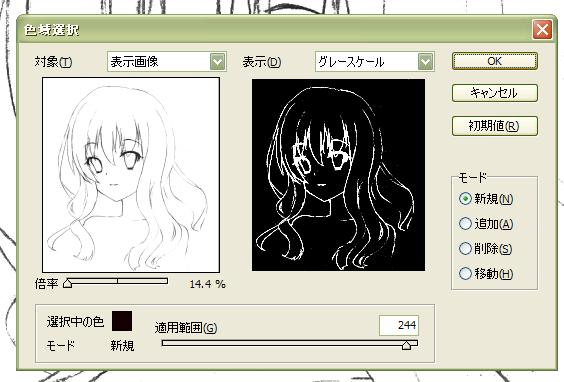The height and width of the screenshot is (382, 564).
Task: Click the 色域選択 title bar text
Action: (51, 30)
